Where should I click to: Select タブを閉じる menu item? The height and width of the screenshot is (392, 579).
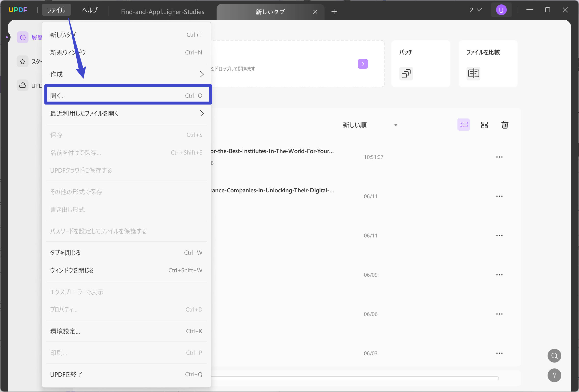pyautogui.click(x=127, y=253)
